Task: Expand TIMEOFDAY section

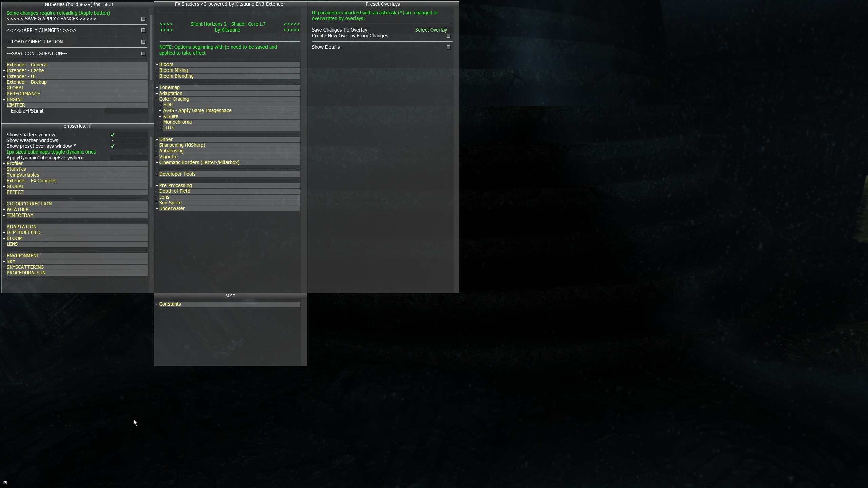Action: click(x=75, y=215)
